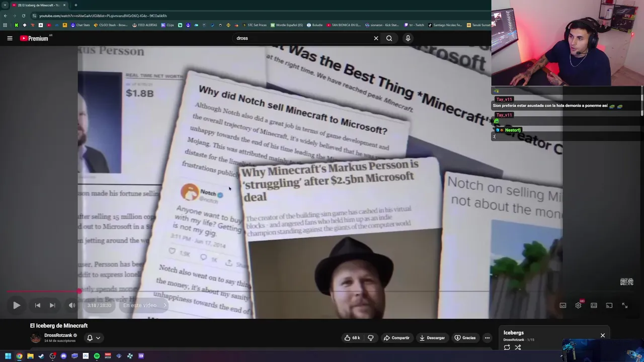This screenshot has height=362, width=644.
Task: Toggle subtitles on the video
Action: [563, 305]
